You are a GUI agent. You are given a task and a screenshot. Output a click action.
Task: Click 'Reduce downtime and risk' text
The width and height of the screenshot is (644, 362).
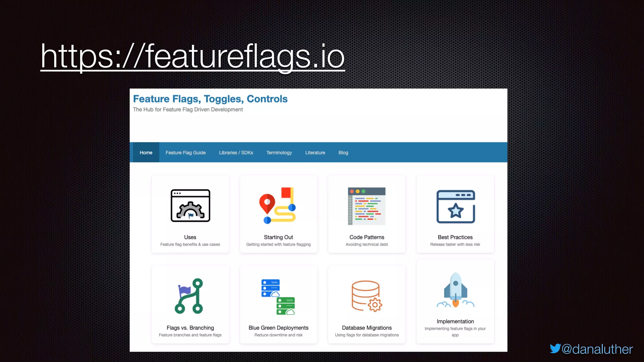pos(278,335)
